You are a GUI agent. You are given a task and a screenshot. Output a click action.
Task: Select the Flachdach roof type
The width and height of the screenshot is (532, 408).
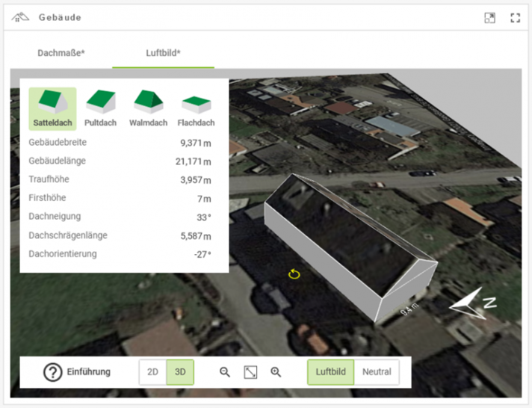pyautogui.click(x=196, y=108)
